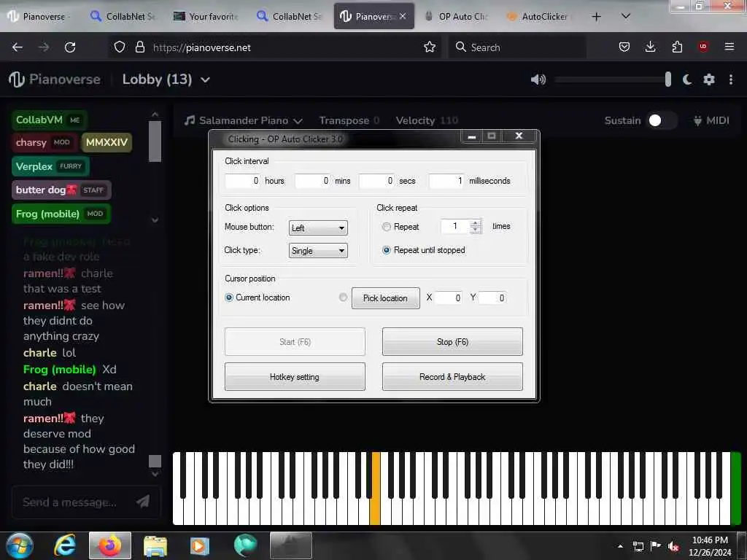Mute the volume speaker icon
The image size is (747, 560).
[538, 79]
